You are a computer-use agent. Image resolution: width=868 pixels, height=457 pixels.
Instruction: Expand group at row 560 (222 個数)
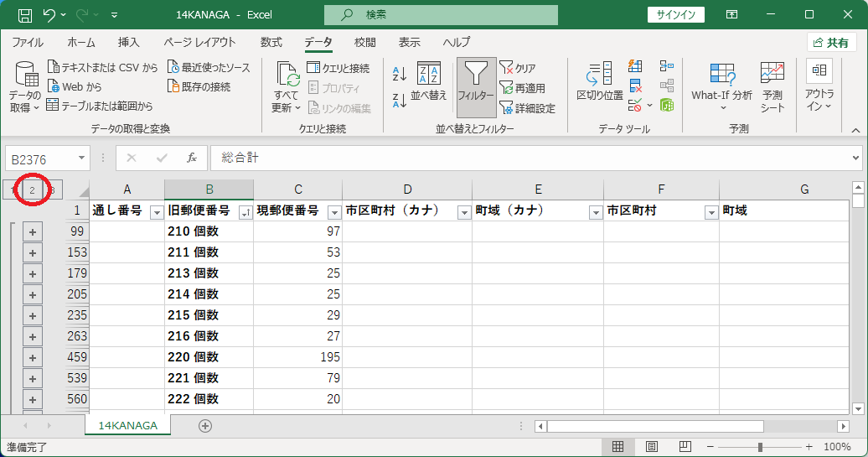tap(33, 400)
